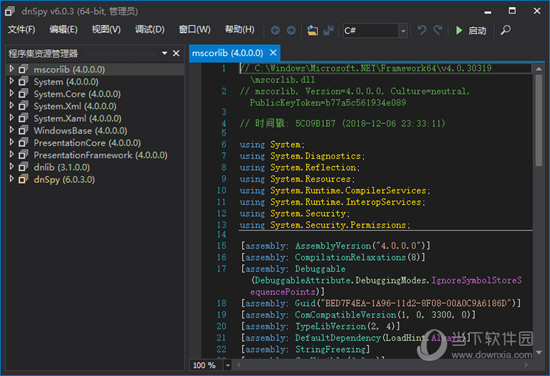Click the scroll up arrow in editor
The width and height of the screenshot is (550, 376).
click(x=539, y=69)
